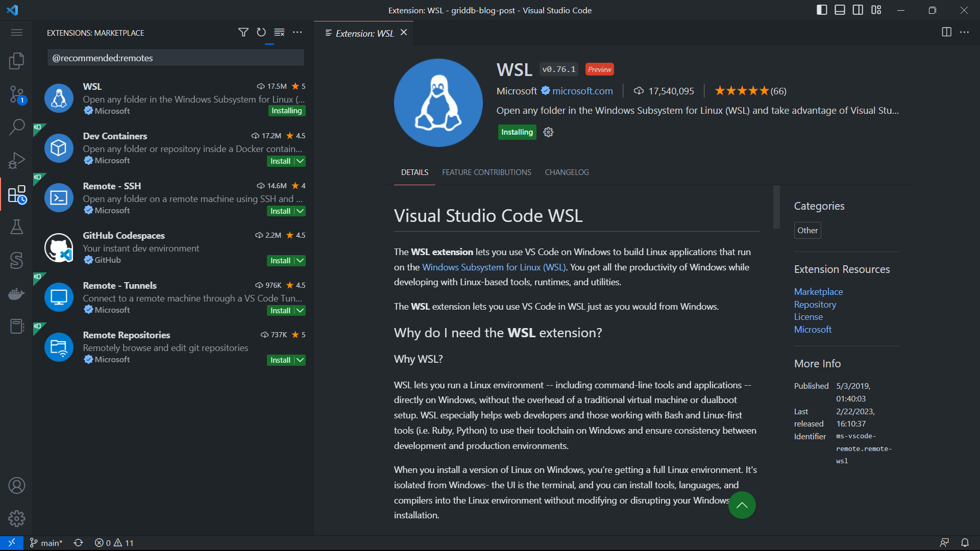This screenshot has width=980, height=551.
Task: Switch to the Changelog tab
Action: tap(567, 172)
